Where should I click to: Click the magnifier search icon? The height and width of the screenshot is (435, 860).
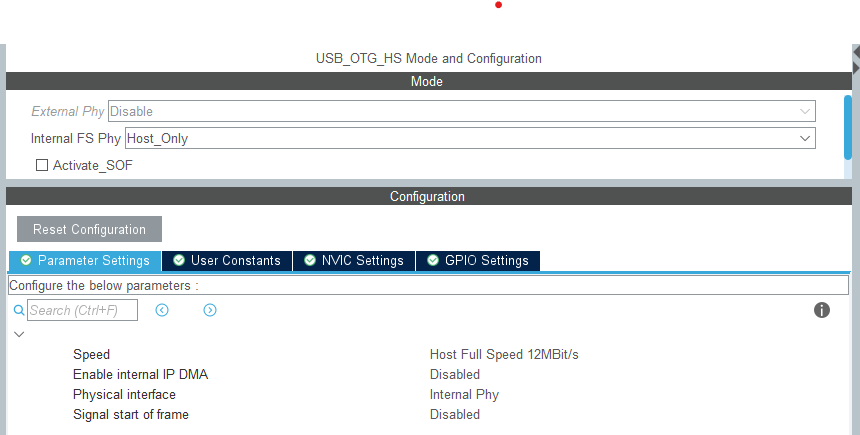point(19,310)
